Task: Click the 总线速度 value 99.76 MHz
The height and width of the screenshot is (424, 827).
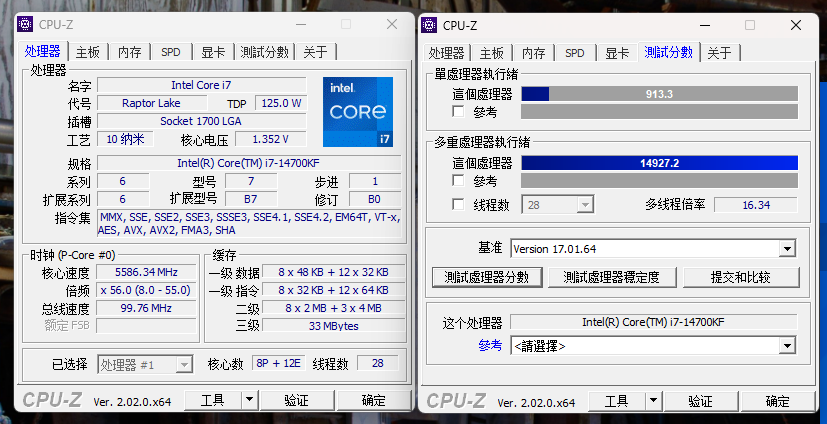Action: [147, 308]
